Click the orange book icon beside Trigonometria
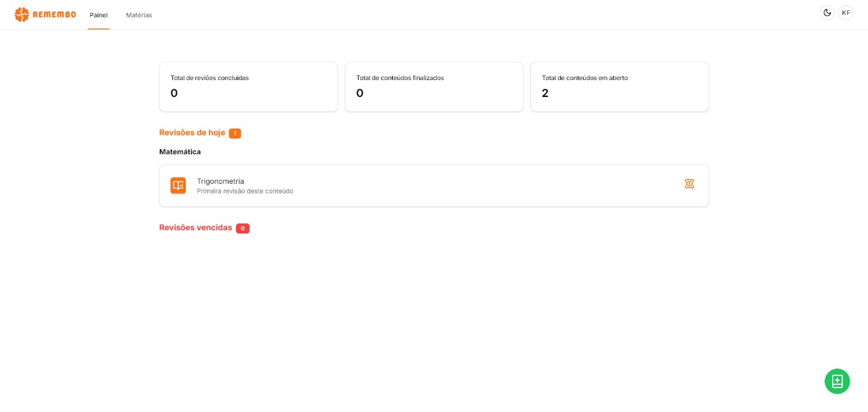 coord(178,185)
